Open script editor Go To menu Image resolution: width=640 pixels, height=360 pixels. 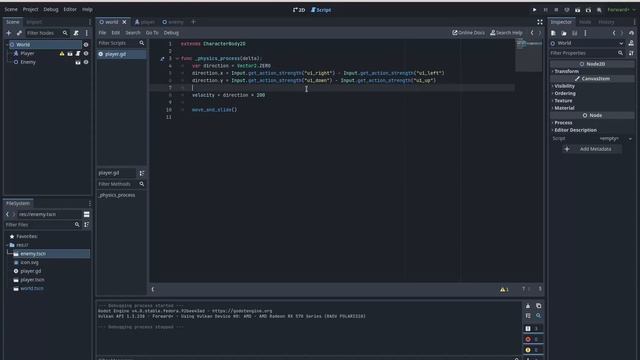pyautogui.click(x=152, y=33)
